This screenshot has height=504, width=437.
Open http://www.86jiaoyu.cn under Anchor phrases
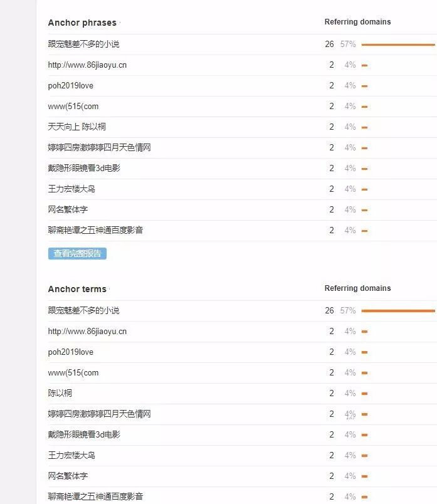87,65
